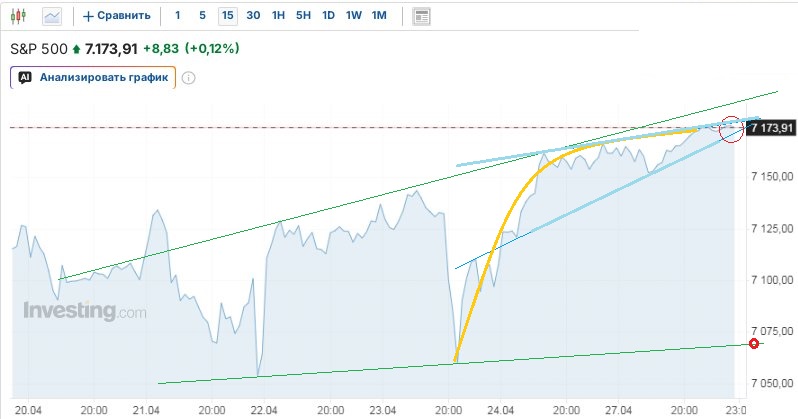Select the 5 minute interval
The image size is (798, 419).
202,16
